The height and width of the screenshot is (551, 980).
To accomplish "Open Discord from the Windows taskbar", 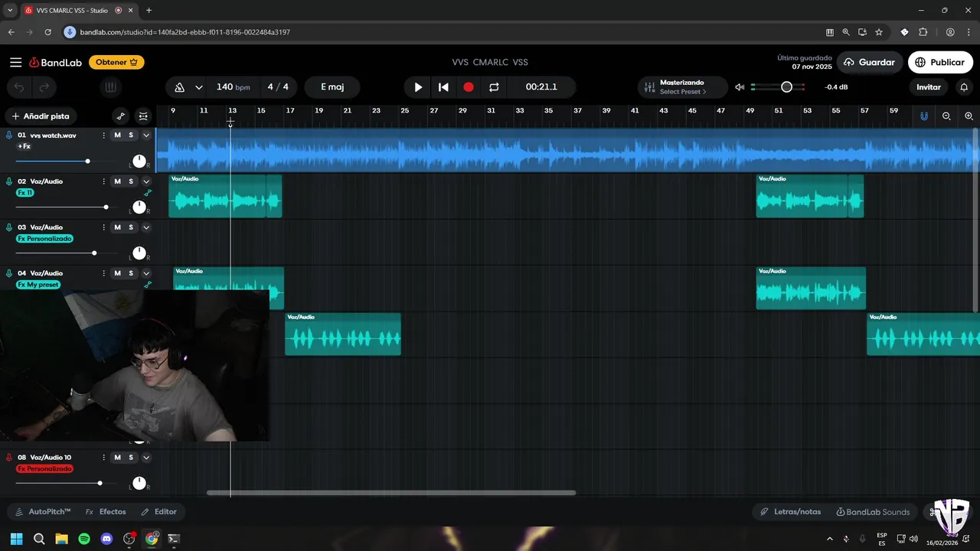I will pos(106,539).
